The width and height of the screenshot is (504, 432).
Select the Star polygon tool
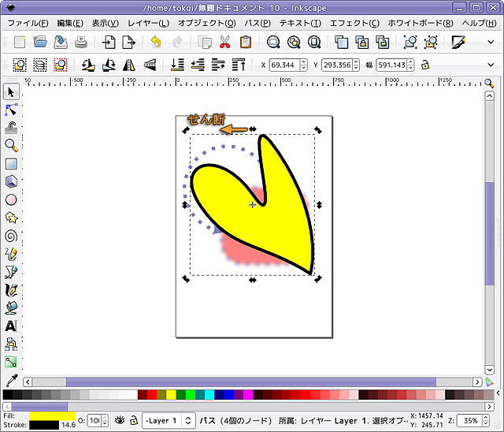(11, 218)
